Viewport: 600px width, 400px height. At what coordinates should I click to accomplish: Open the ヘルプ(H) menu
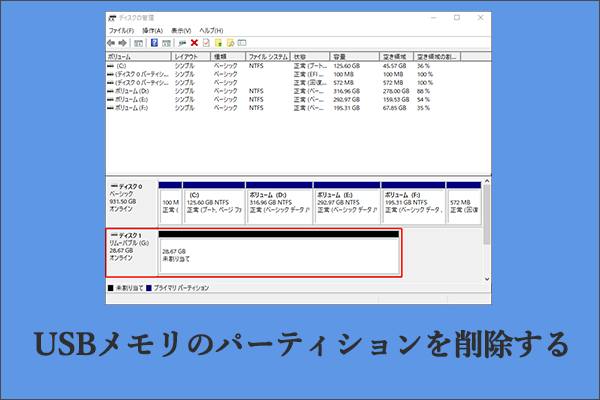click(211, 31)
